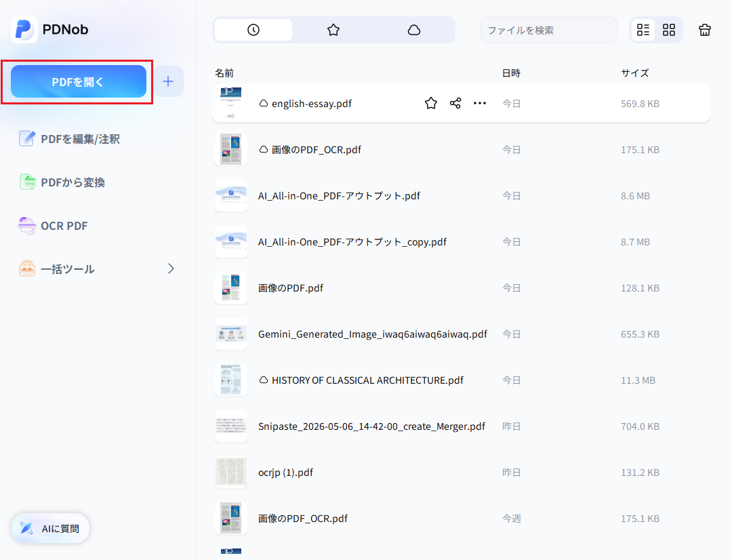Open the trash bin icon
This screenshot has width=732, height=560.
[704, 30]
